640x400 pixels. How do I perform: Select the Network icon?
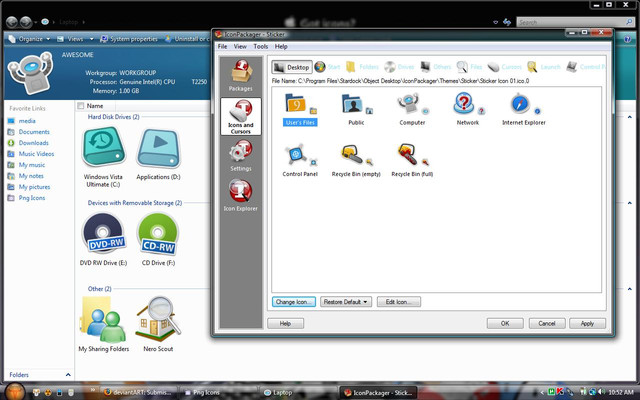468,109
